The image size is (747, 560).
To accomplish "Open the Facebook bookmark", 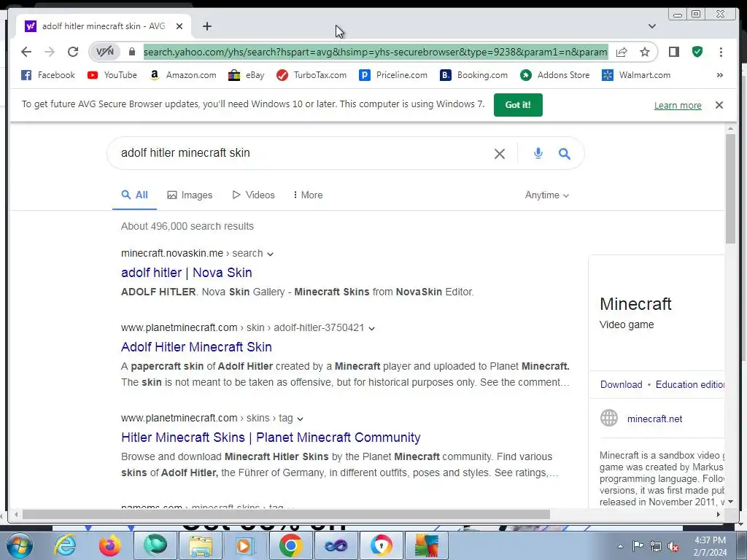I will point(48,75).
